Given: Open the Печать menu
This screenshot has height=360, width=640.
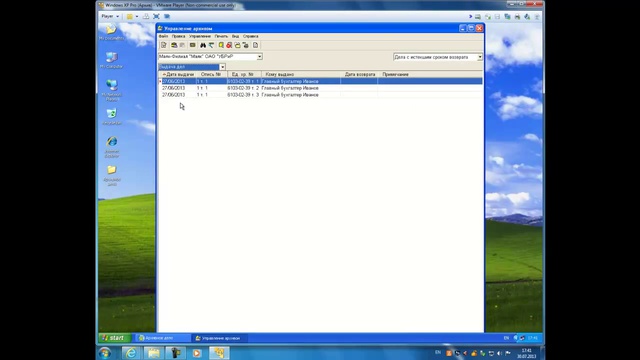Looking at the screenshot, I should pyautogui.click(x=221, y=36).
